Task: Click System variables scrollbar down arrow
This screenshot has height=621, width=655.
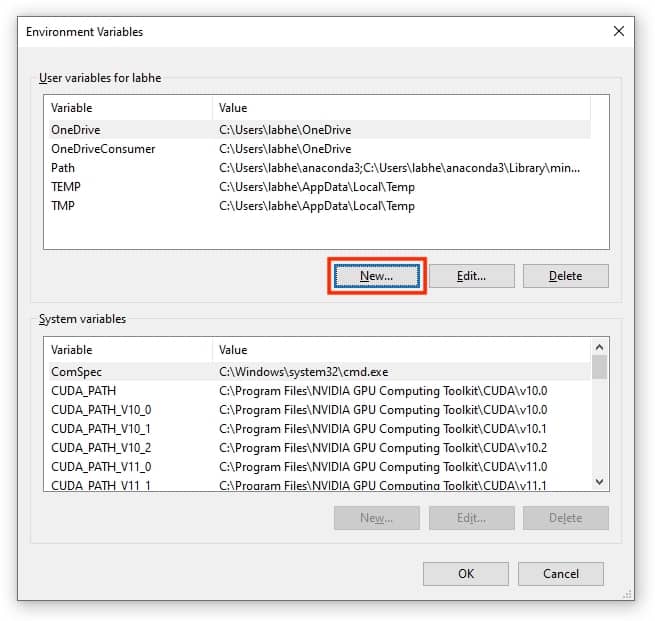Action: point(599,482)
